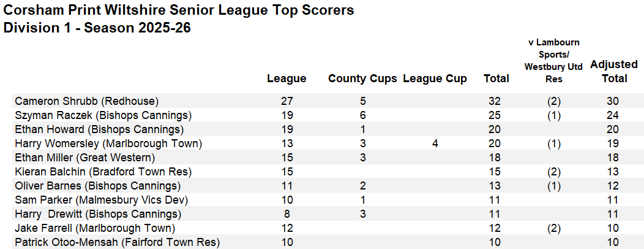Select Harry Womersley (Marlborough Town) name
This screenshot has width=644, height=249.
(108, 144)
